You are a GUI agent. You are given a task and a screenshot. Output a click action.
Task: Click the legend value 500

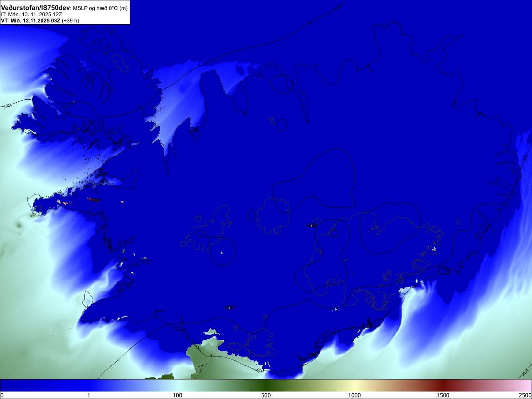pos(266,395)
